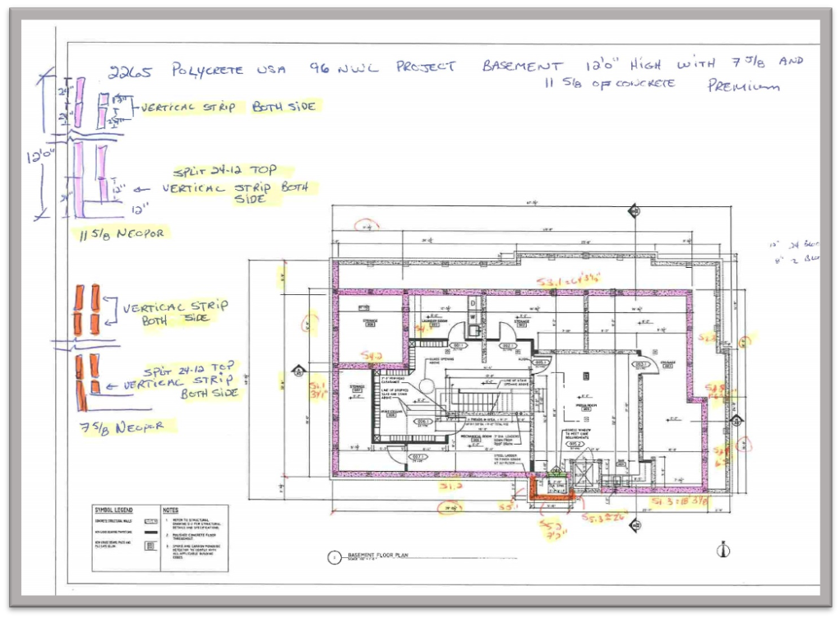This screenshot has height=618, width=840.
Task: Select the concrete structural walls legend symbol
Action: tap(151, 521)
